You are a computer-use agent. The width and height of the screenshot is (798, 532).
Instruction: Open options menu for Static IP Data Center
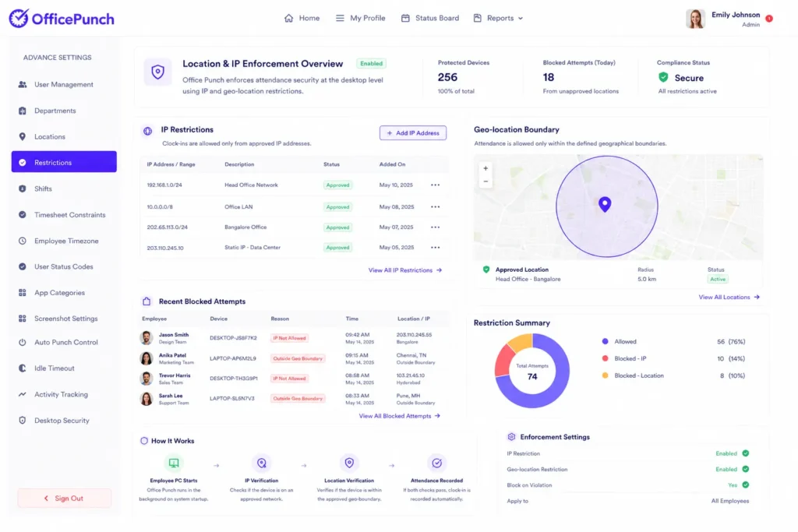435,248
